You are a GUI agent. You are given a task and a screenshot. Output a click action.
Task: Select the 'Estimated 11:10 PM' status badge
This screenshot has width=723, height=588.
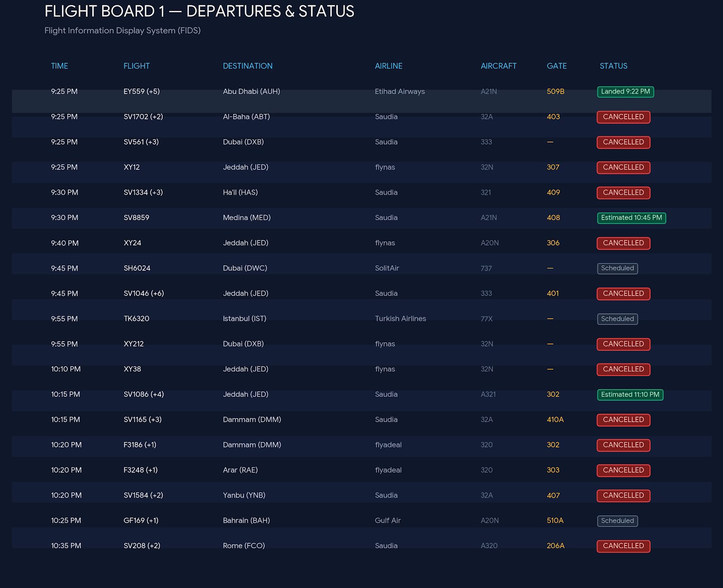click(x=630, y=395)
